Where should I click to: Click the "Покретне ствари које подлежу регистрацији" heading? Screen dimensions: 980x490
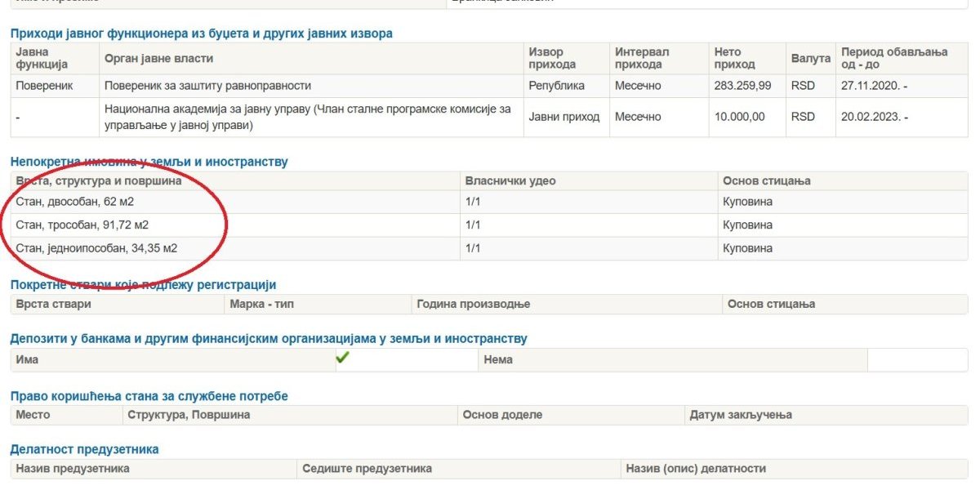[143, 285]
